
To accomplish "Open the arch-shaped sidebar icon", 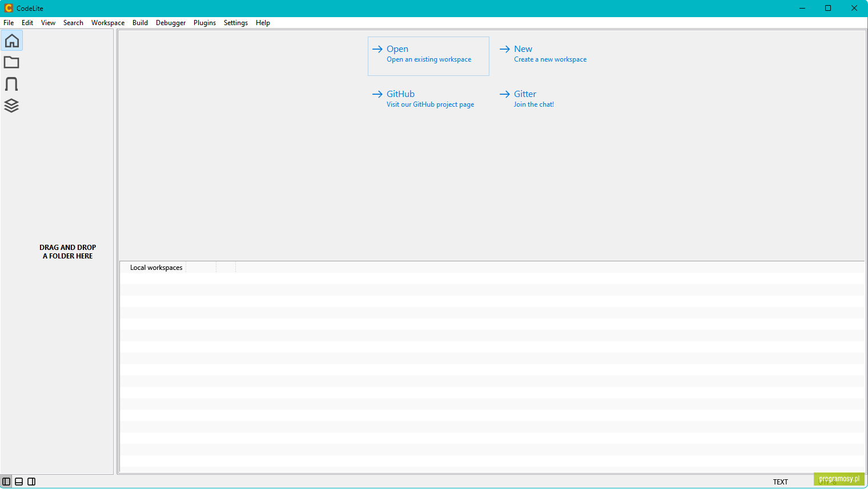I will point(11,84).
